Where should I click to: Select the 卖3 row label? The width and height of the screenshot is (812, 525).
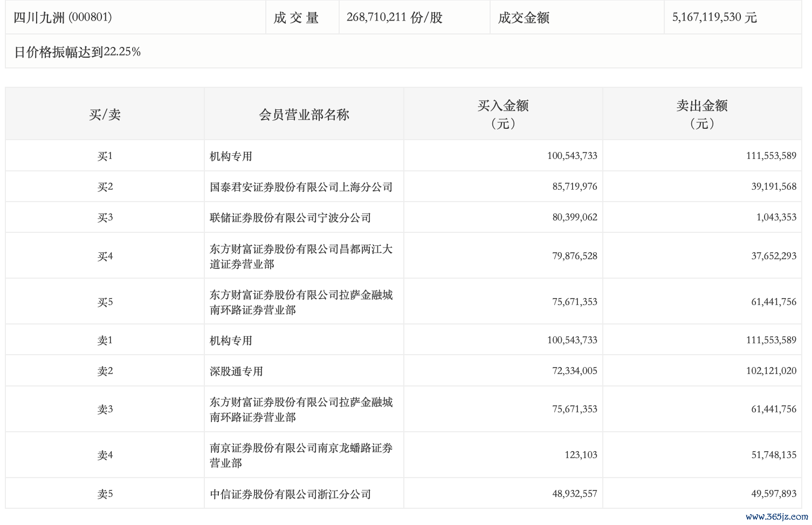[x=105, y=410]
